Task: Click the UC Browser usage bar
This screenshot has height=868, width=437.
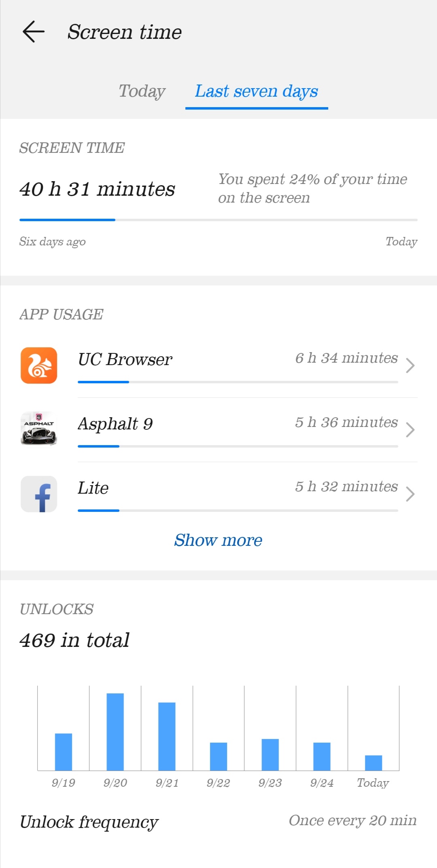Action: [238, 382]
